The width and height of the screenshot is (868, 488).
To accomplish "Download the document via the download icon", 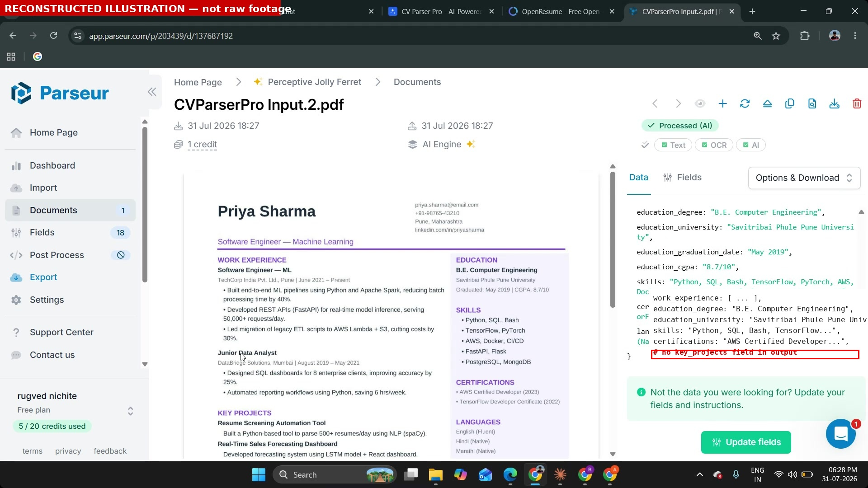I will point(835,104).
